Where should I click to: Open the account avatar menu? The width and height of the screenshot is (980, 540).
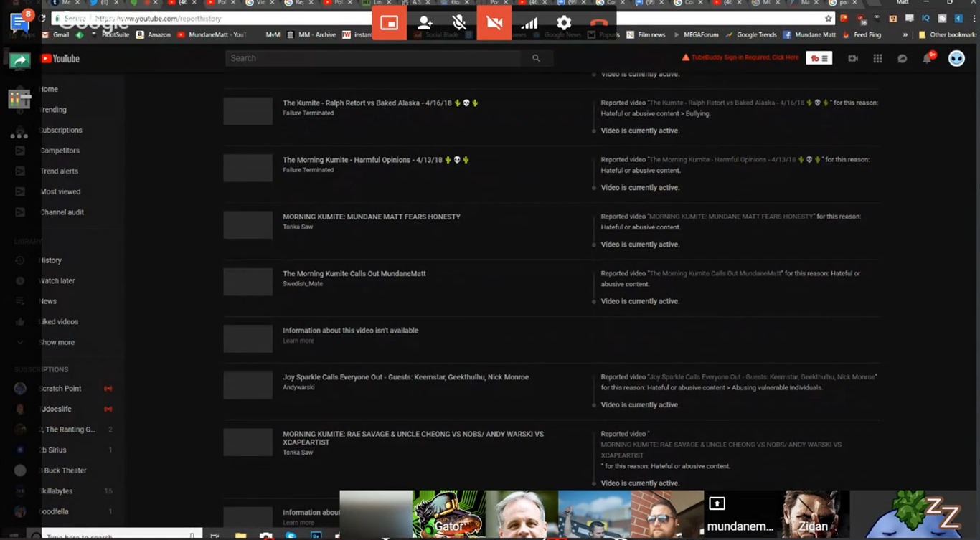[x=956, y=59]
